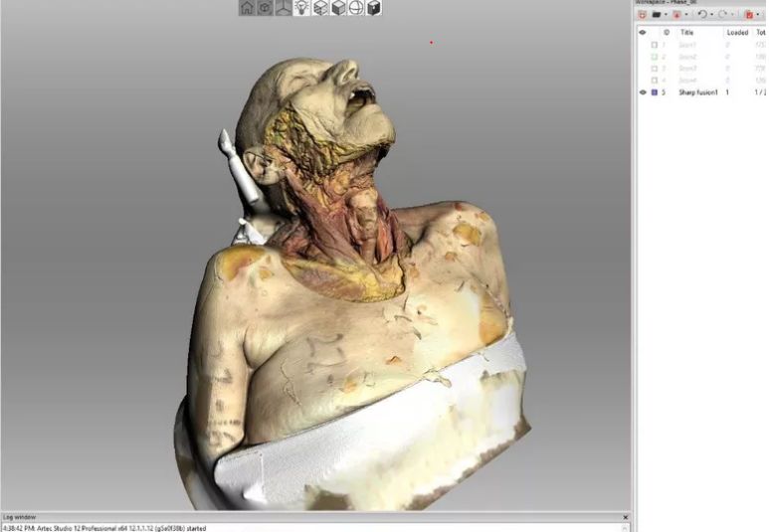Open dropdown beside the red checkmark icon

click(x=758, y=14)
